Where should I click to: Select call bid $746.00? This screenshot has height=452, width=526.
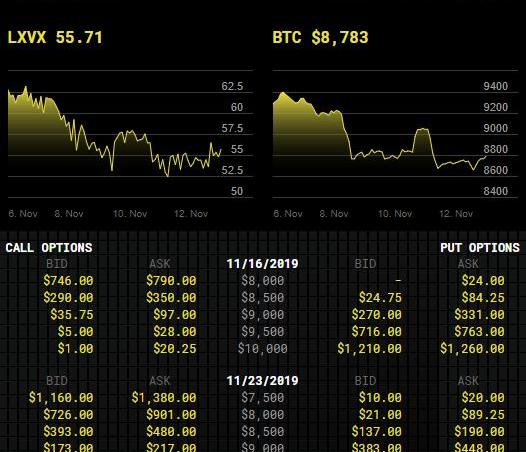68,281
